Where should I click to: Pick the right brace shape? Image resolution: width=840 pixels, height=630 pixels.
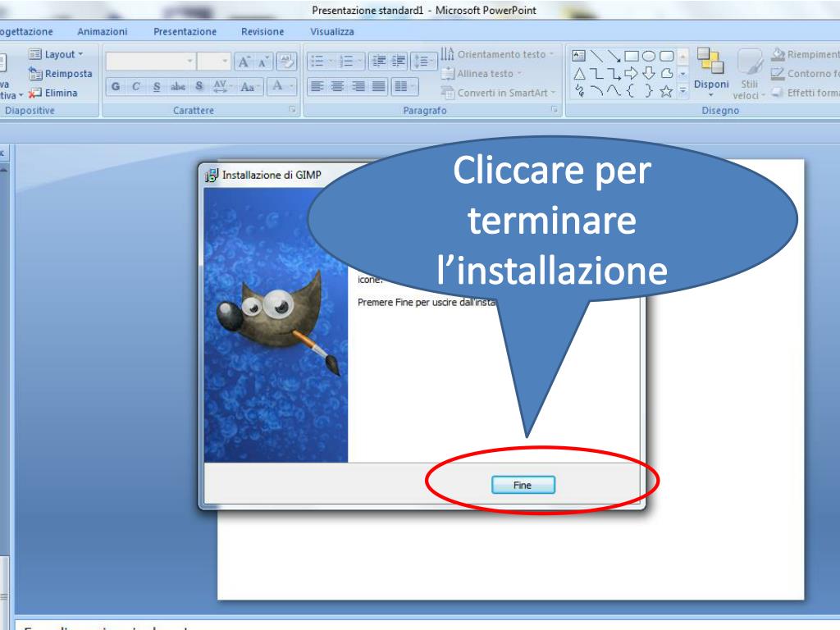tap(649, 91)
